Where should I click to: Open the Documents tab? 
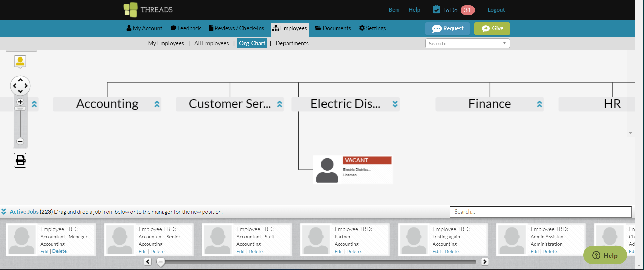[333, 28]
